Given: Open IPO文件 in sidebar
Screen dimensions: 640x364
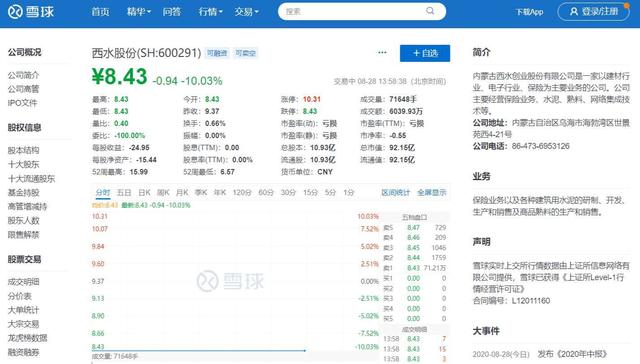Looking at the screenshot, I should click(x=22, y=103).
